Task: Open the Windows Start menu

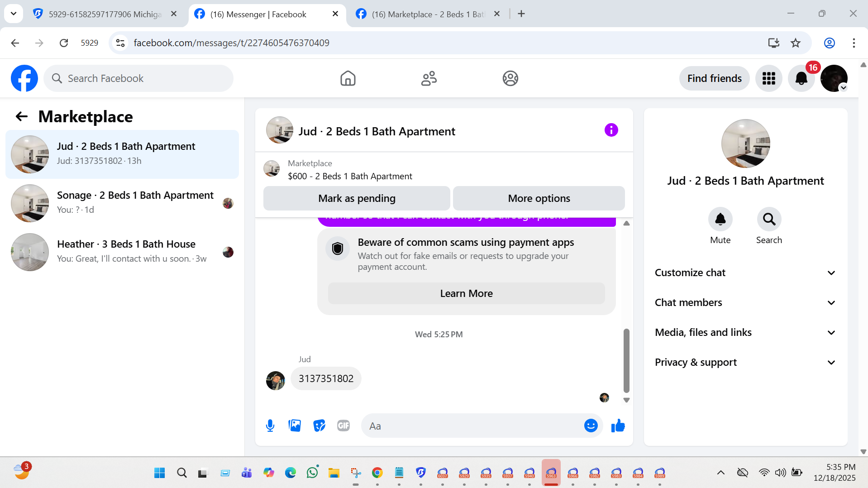Action: coord(159,473)
